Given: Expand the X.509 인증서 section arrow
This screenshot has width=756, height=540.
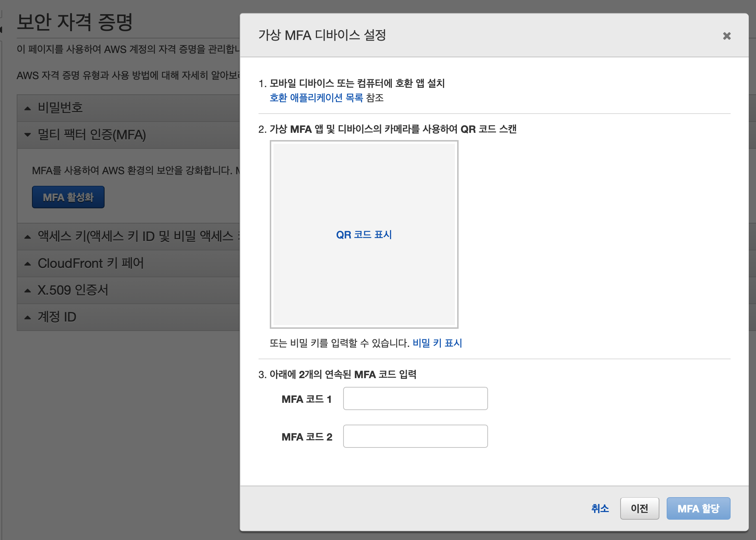Looking at the screenshot, I should click(x=28, y=290).
